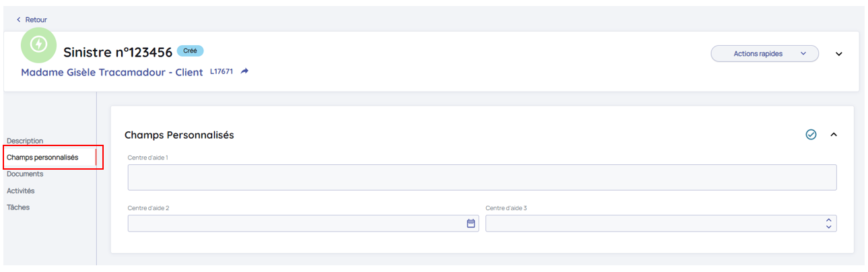868x272 pixels.
Task: Click the share arrow icon beside L17671
Action: 244,71
